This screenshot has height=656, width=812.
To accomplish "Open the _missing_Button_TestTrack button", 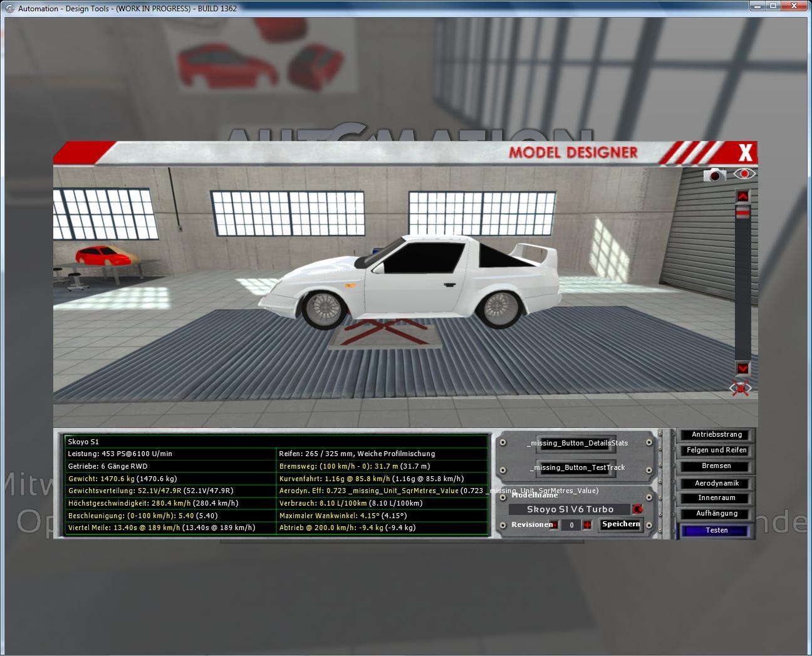I will pos(577,467).
